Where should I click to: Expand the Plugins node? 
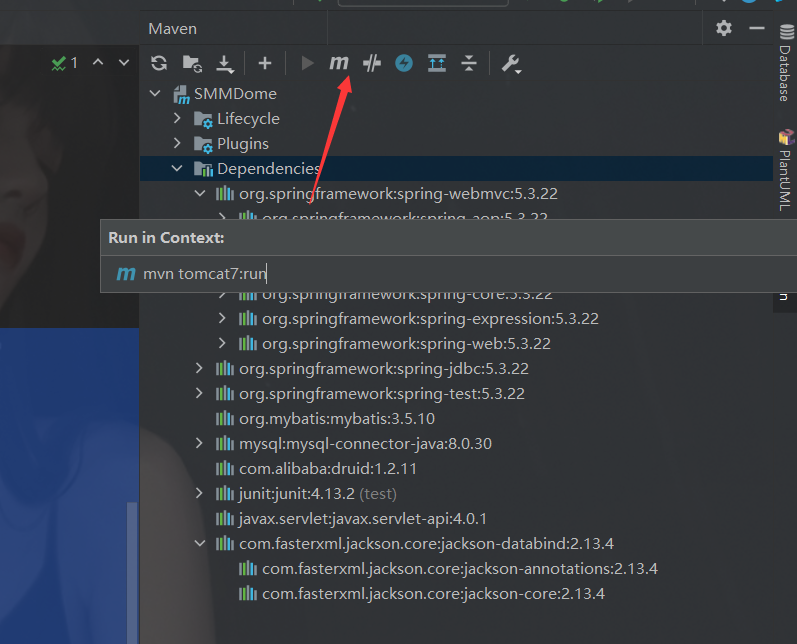(177, 143)
